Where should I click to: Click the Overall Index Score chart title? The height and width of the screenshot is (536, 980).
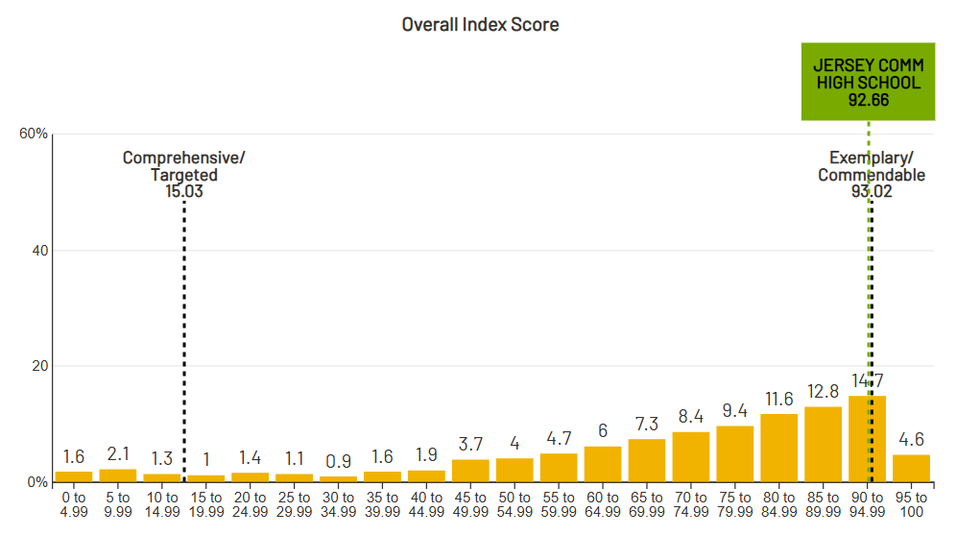click(480, 25)
